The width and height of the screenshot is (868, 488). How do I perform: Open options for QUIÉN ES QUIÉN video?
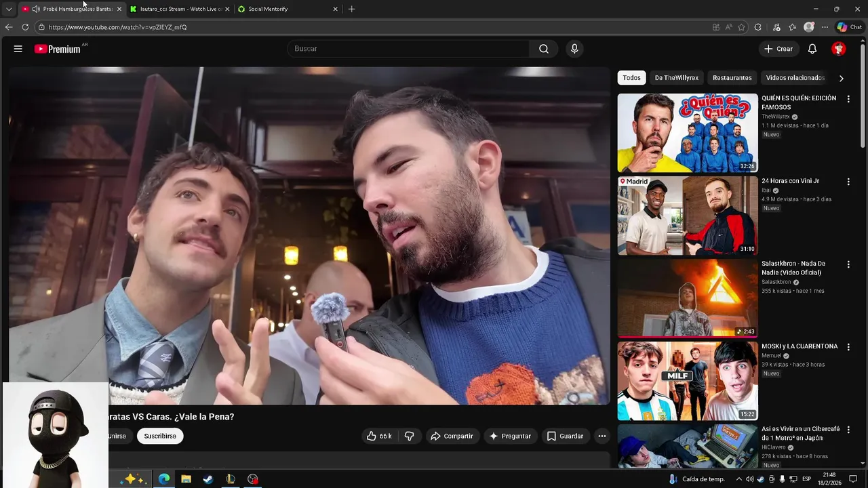[x=848, y=99]
